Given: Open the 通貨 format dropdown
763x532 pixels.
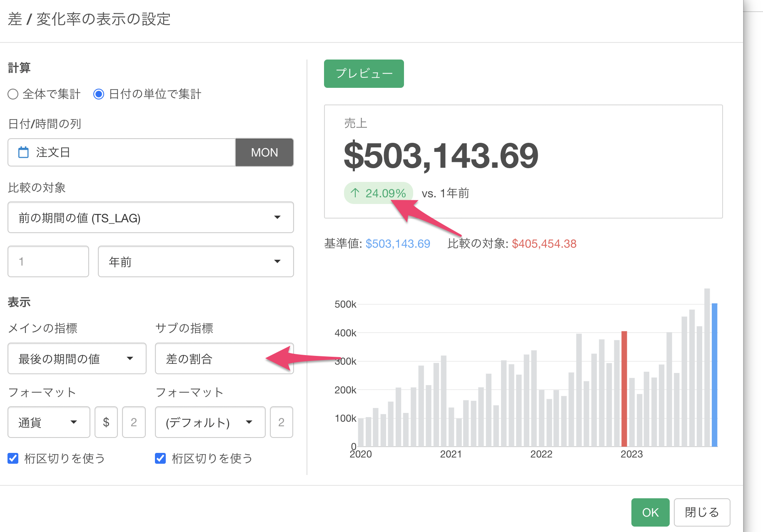Looking at the screenshot, I should (x=49, y=423).
